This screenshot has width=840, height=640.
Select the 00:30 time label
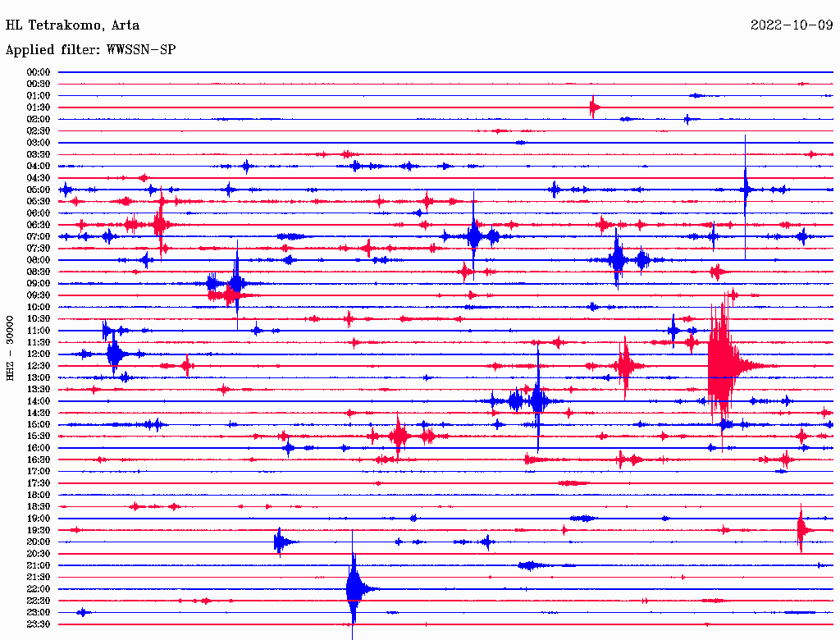coord(39,84)
